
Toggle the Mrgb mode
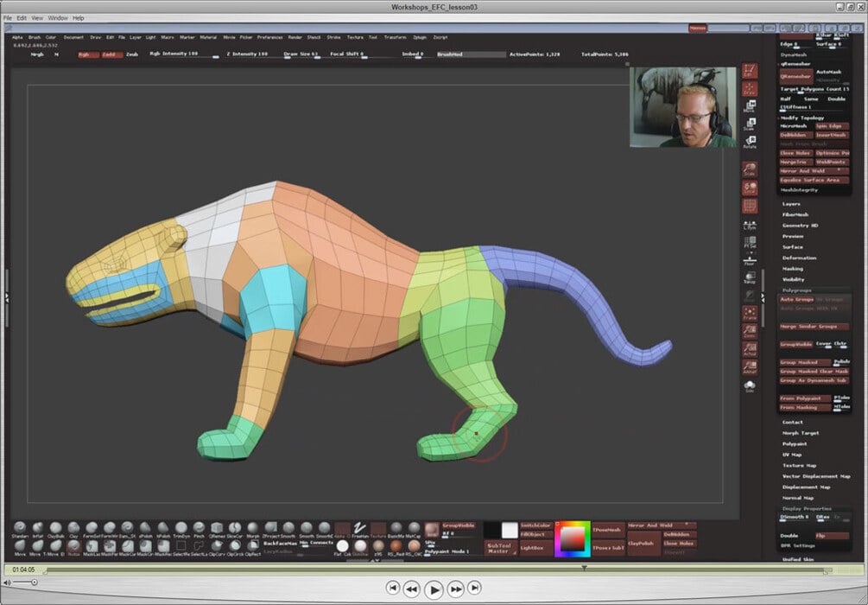[x=37, y=54]
